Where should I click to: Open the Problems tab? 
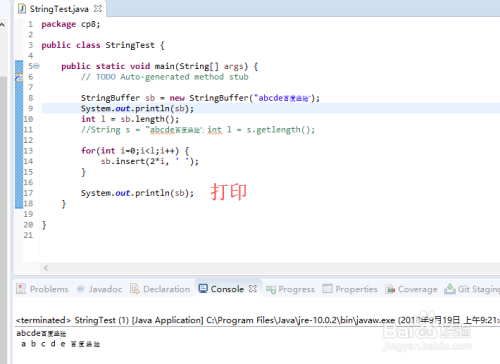(x=42, y=289)
